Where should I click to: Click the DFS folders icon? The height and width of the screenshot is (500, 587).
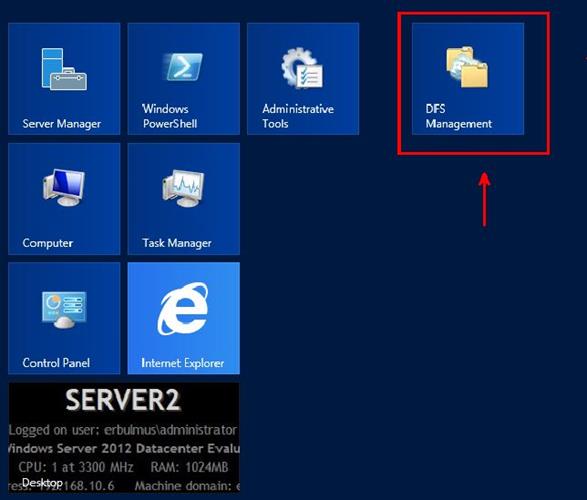[466, 67]
